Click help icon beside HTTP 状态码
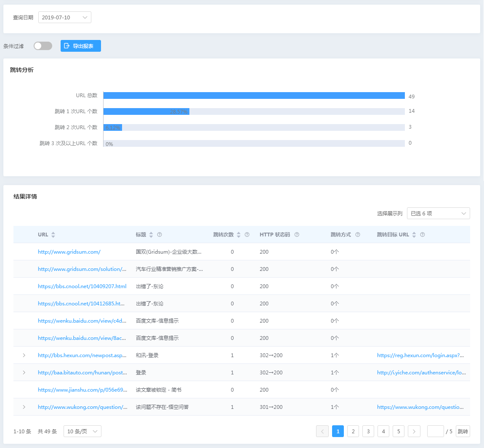Viewport: 484px width, 448px height. pos(297,235)
